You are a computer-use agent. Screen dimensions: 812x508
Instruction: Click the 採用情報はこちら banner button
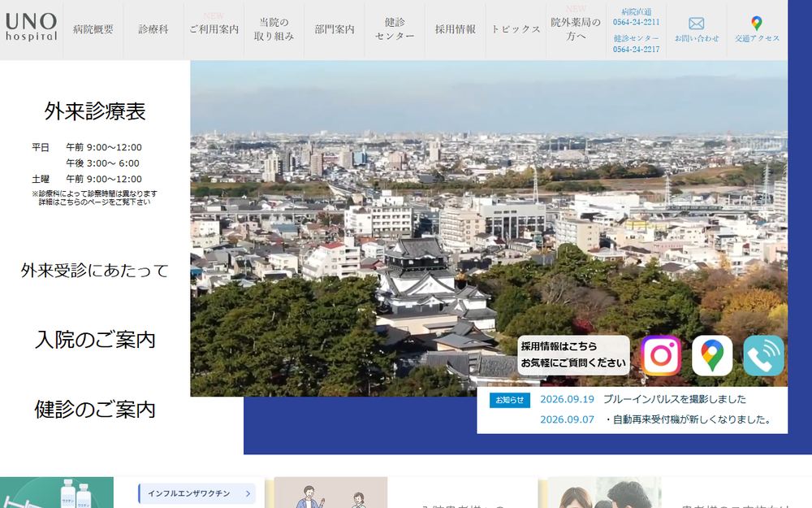pos(573,355)
